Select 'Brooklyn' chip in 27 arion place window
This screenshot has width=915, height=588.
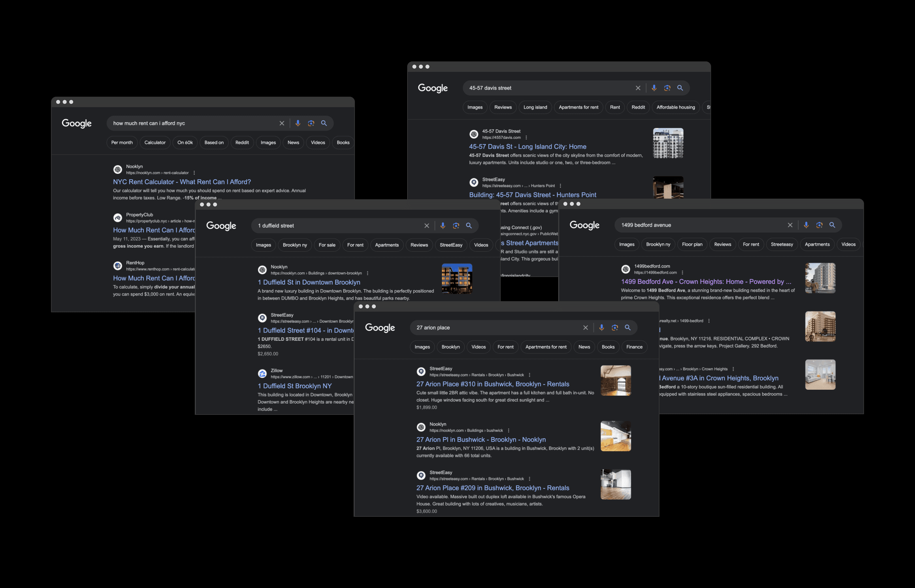(x=451, y=347)
